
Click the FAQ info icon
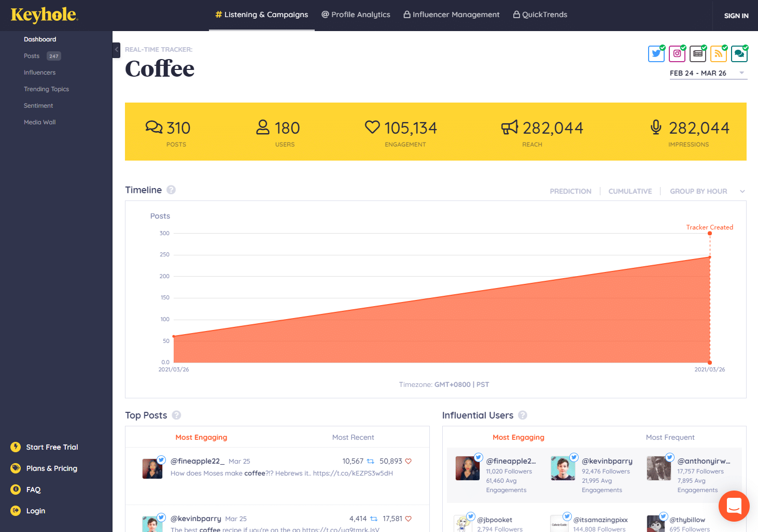coord(16,490)
